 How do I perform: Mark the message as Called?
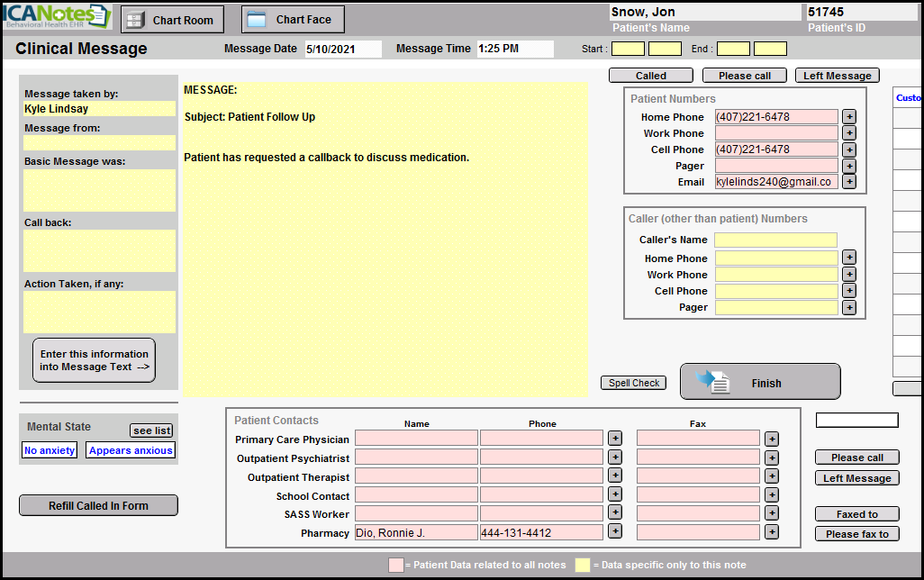tap(650, 76)
